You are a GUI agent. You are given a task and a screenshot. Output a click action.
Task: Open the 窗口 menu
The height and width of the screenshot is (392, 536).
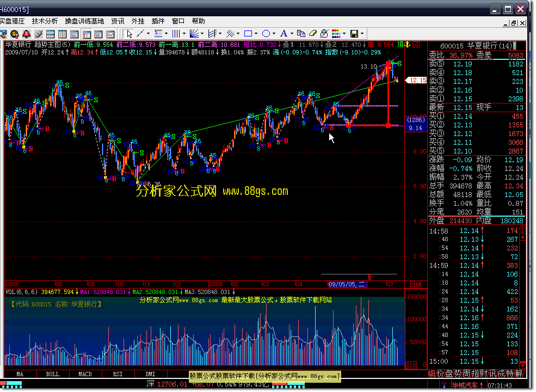click(178, 21)
